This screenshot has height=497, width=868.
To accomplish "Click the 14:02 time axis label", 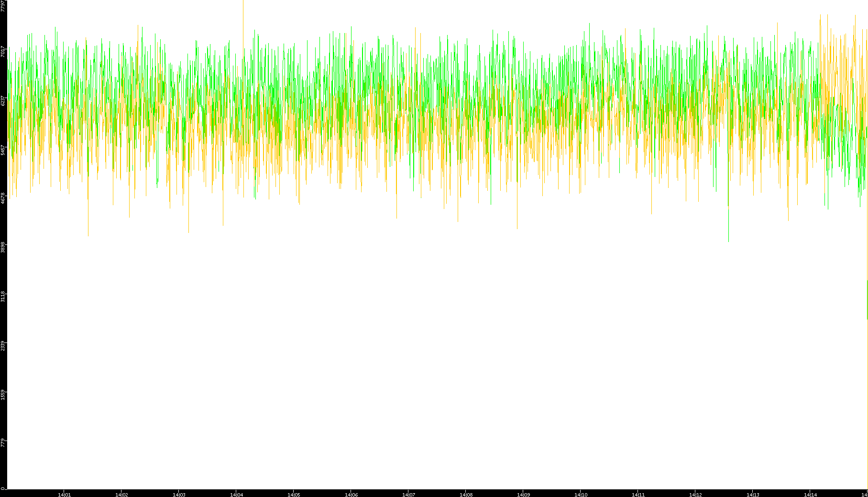I will [121, 494].
